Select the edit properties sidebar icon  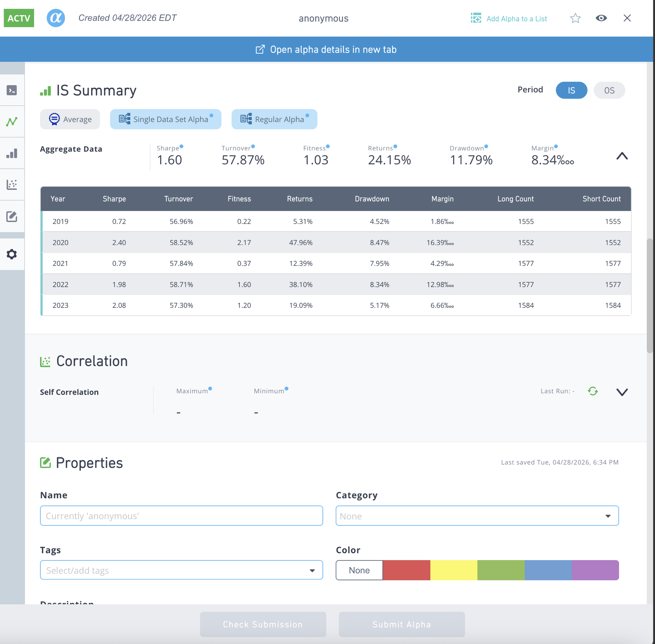pyautogui.click(x=12, y=217)
